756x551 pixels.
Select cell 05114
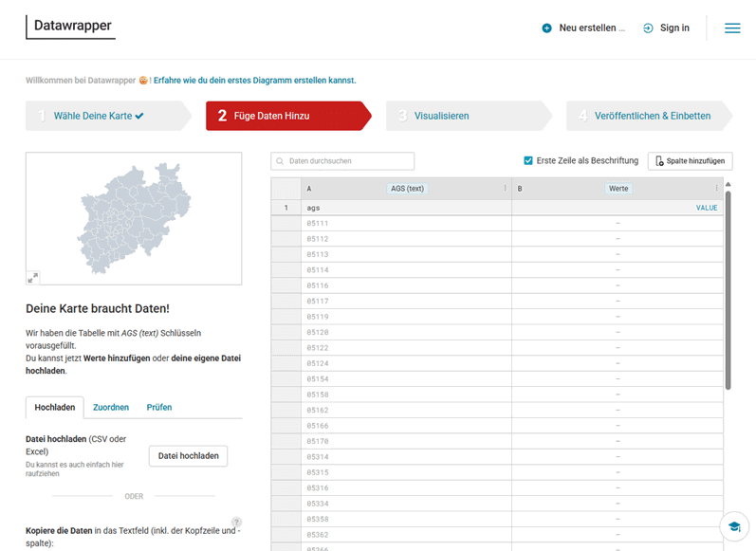[406, 270]
